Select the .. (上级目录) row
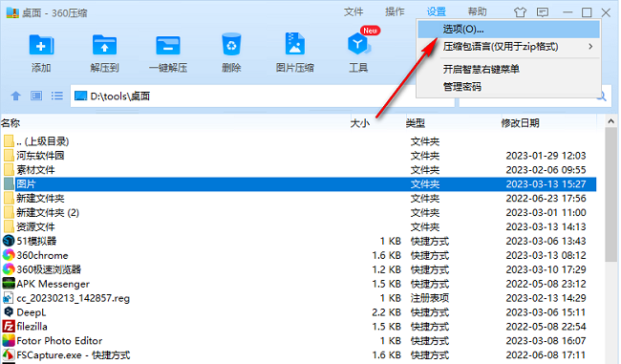This screenshot has width=621, height=364. click(x=299, y=141)
